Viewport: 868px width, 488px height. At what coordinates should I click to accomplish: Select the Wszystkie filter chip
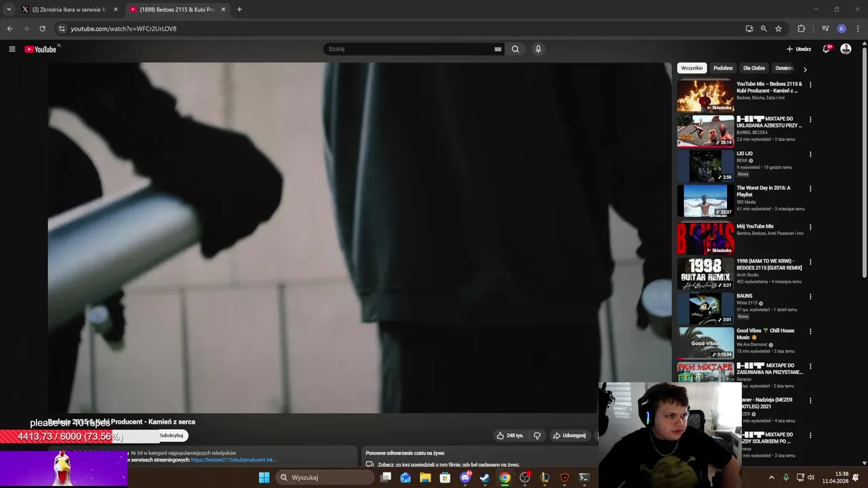(692, 68)
